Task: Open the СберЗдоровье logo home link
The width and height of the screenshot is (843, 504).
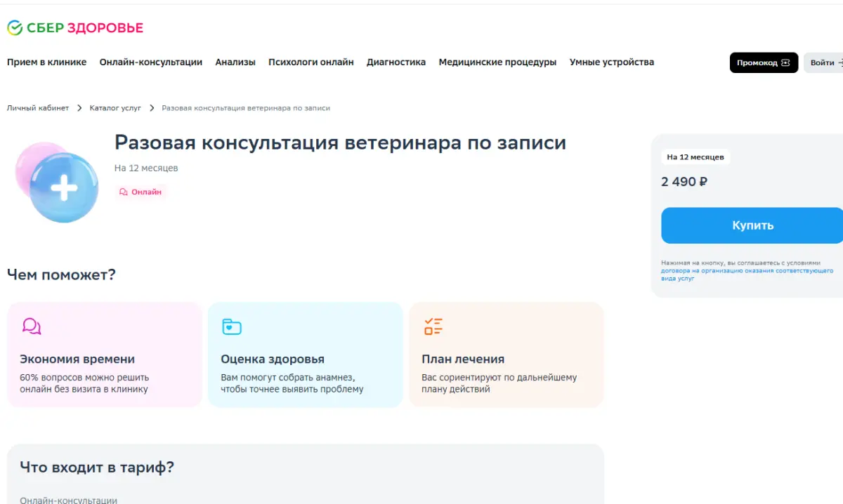Action: (75, 28)
